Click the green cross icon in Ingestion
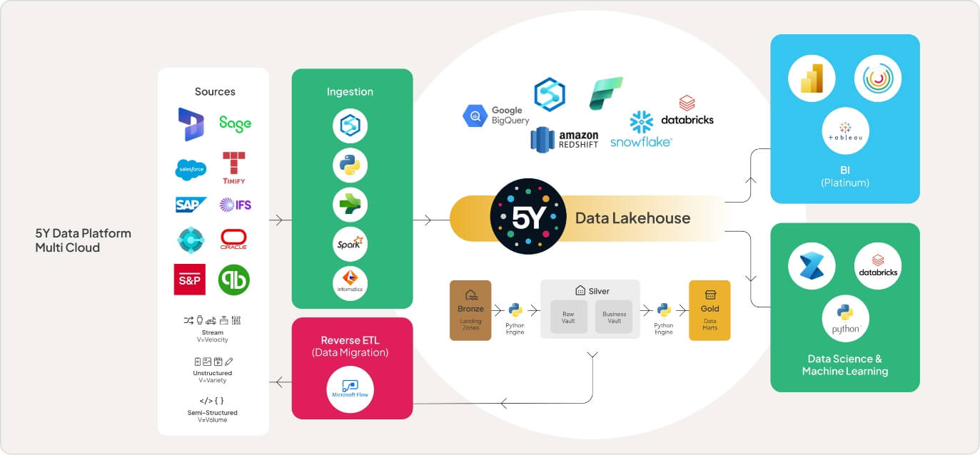The image size is (980, 455). click(350, 205)
